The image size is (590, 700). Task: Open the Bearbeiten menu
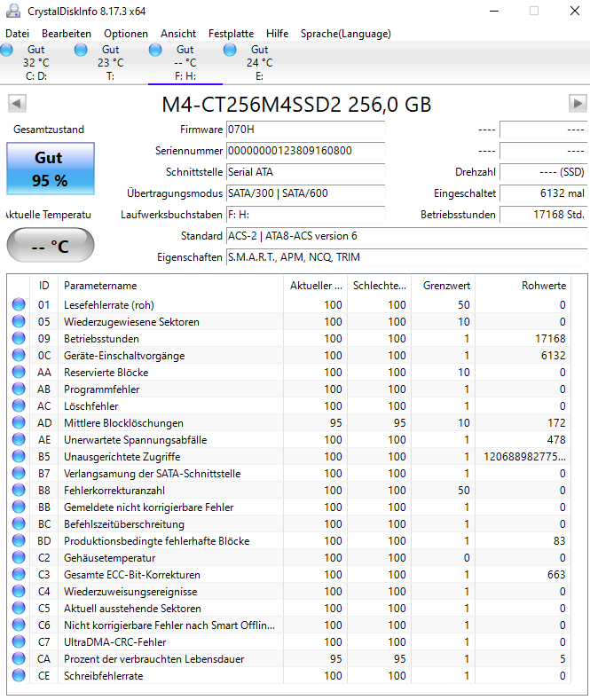pos(67,34)
